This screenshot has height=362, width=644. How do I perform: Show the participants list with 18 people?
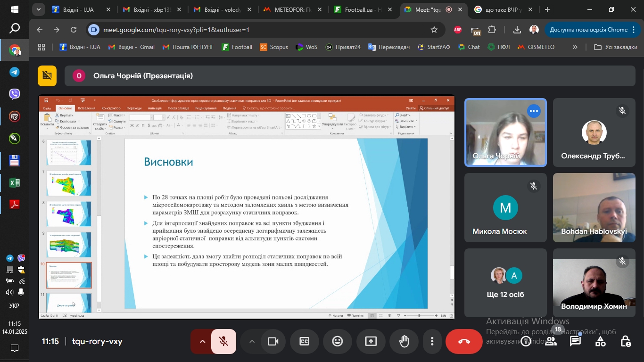tap(551, 342)
